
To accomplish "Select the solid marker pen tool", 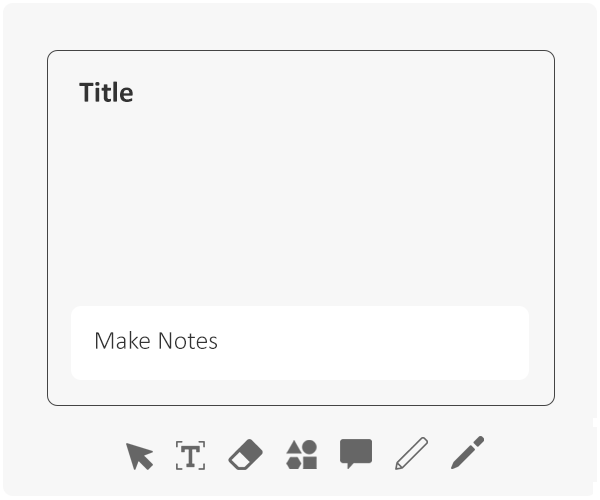I will (x=467, y=452).
